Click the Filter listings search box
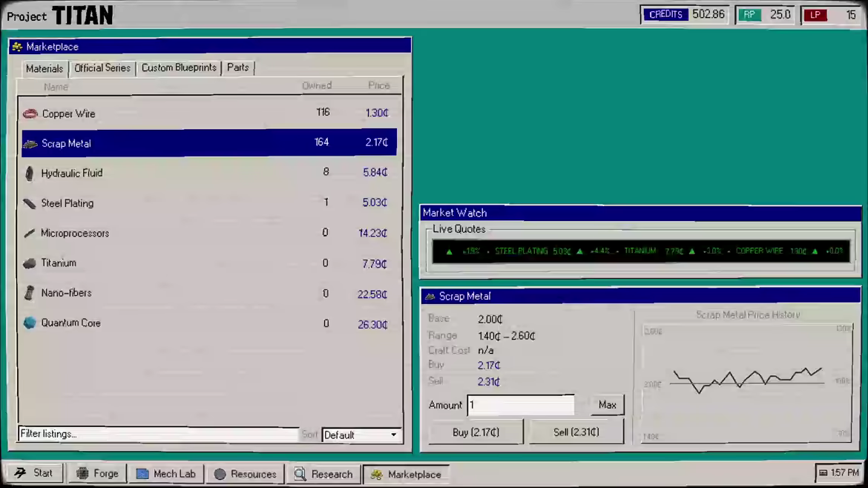The height and width of the screenshot is (488, 868). pyautogui.click(x=158, y=434)
